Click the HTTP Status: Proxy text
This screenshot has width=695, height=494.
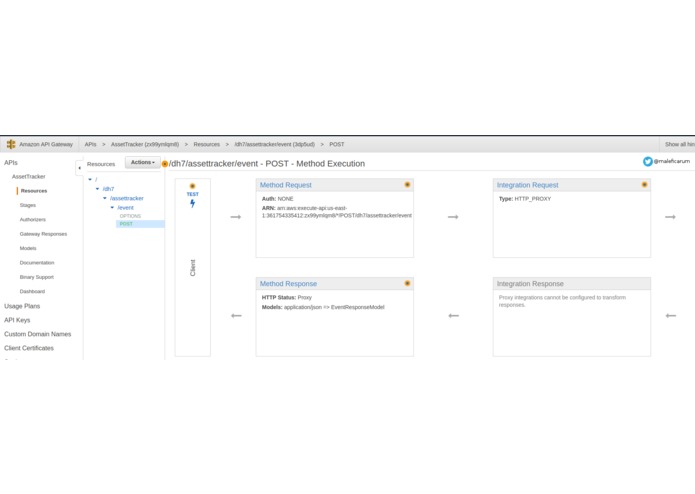[x=287, y=298]
